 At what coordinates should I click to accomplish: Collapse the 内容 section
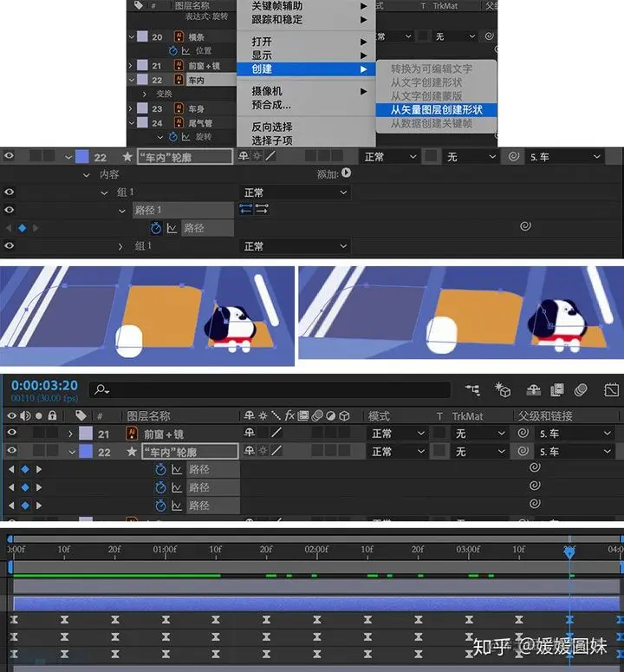tap(86, 175)
